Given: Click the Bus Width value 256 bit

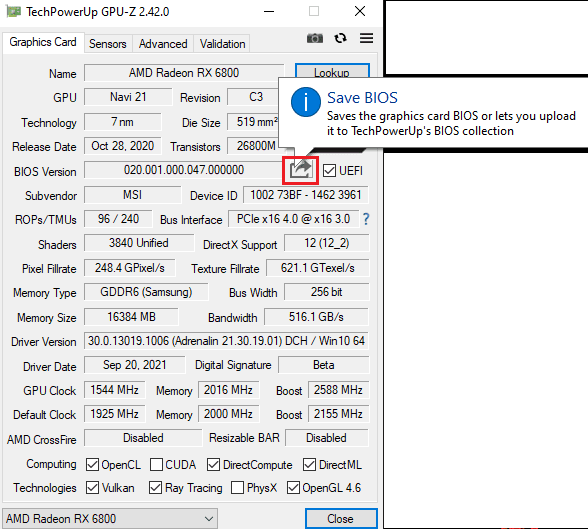Looking at the screenshot, I should click(x=327, y=292).
